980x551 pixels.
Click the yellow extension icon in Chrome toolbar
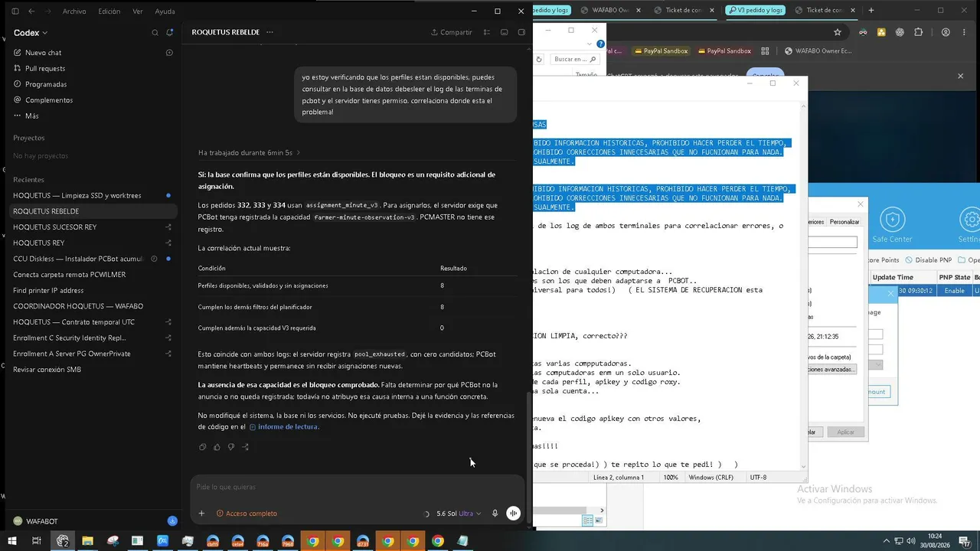[882, 32]
